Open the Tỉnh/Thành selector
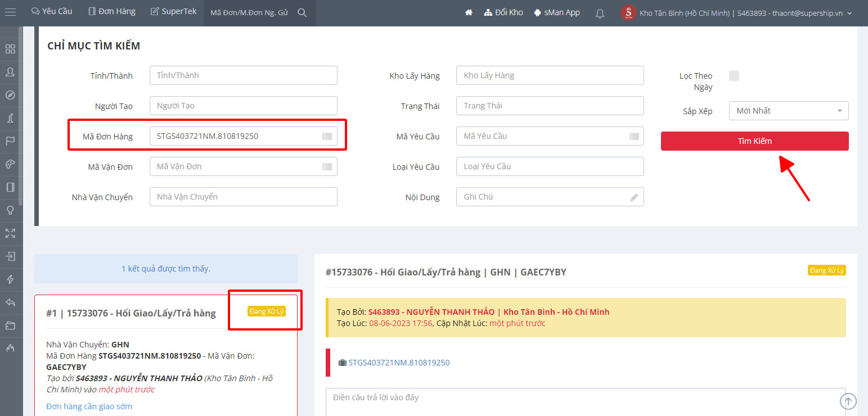868x416 pixels. (x=244, y=75)
